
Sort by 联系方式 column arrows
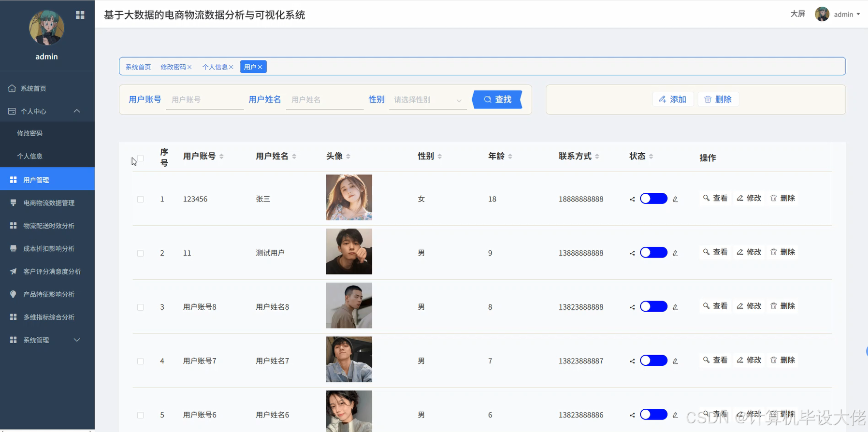[x=597, y=156]
